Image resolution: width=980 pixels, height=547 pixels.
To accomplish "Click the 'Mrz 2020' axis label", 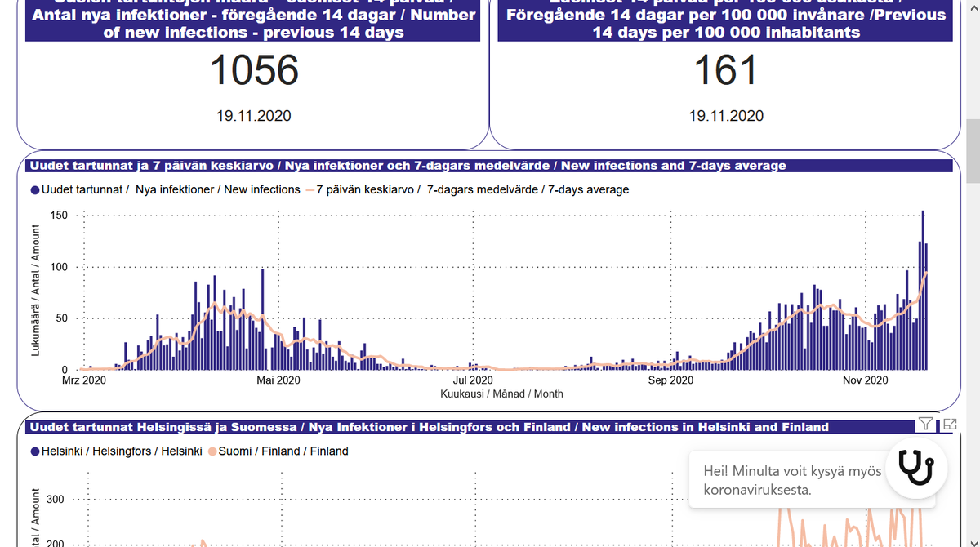I will [x=84, y=380].
